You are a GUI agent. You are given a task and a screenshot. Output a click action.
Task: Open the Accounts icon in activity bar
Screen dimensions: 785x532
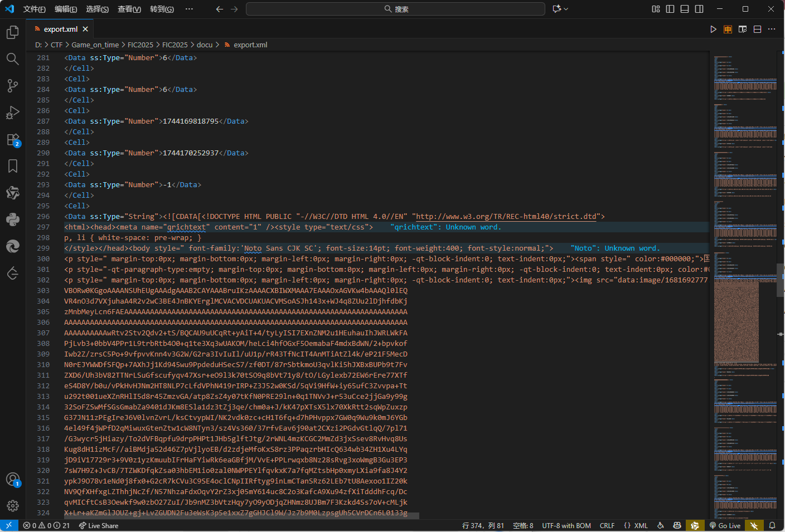12,479
